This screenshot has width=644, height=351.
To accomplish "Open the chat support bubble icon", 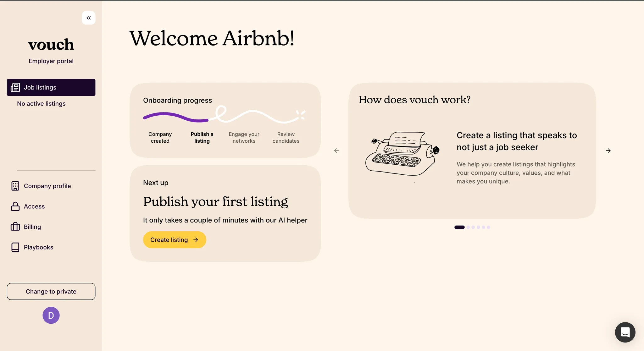I will (625, 332).
